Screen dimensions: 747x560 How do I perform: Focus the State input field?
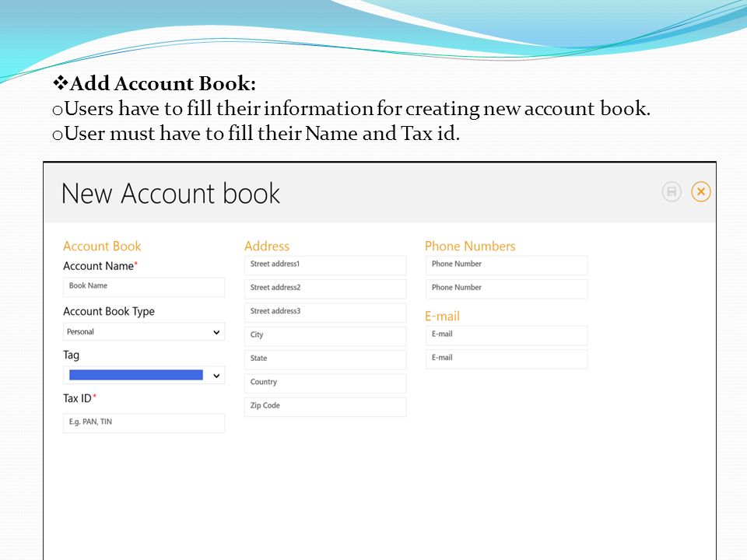(x=325, y=359)
